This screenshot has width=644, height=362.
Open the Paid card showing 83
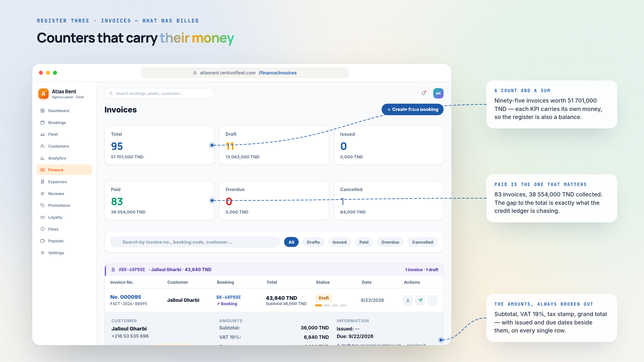pyautogui.click(x=159, y=200)
